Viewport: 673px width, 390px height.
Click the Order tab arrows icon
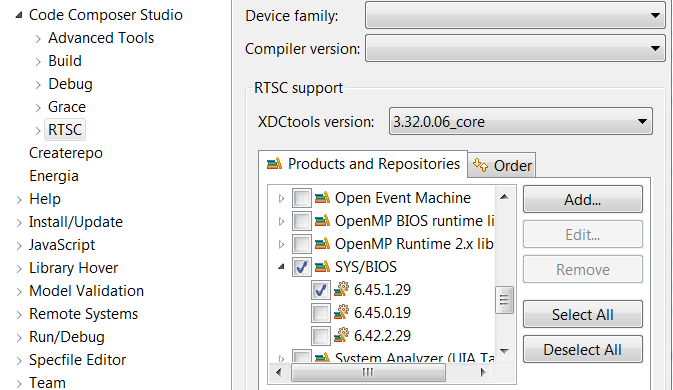click(x=480, y=165)
